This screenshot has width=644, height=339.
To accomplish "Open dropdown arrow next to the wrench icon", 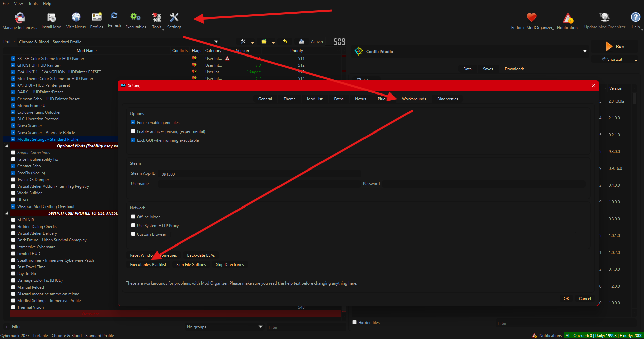I will click(253, 43).
